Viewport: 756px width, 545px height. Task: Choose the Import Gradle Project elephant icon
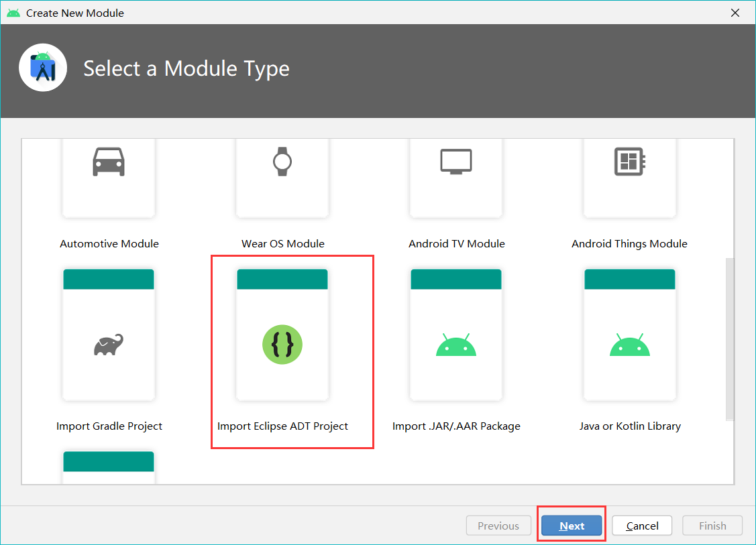(109, 345)
